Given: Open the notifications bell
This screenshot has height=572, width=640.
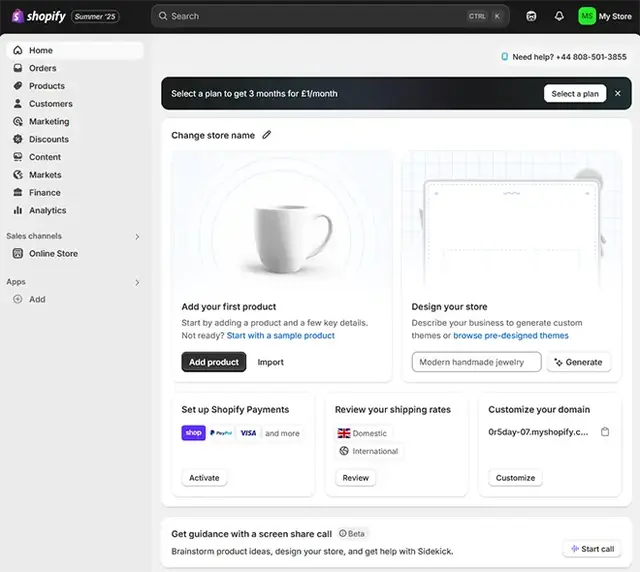Looking at the screenshot, I should [559, 16].
